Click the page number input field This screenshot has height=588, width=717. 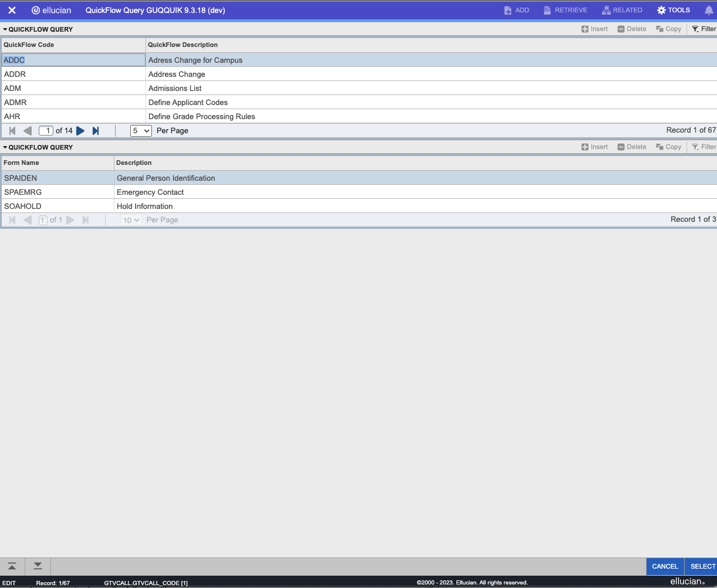(46, 131)
